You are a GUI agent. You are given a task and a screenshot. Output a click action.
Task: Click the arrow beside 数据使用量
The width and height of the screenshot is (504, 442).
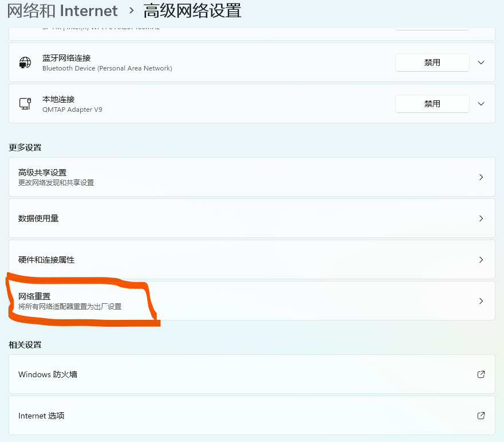(x=481, y=218)
